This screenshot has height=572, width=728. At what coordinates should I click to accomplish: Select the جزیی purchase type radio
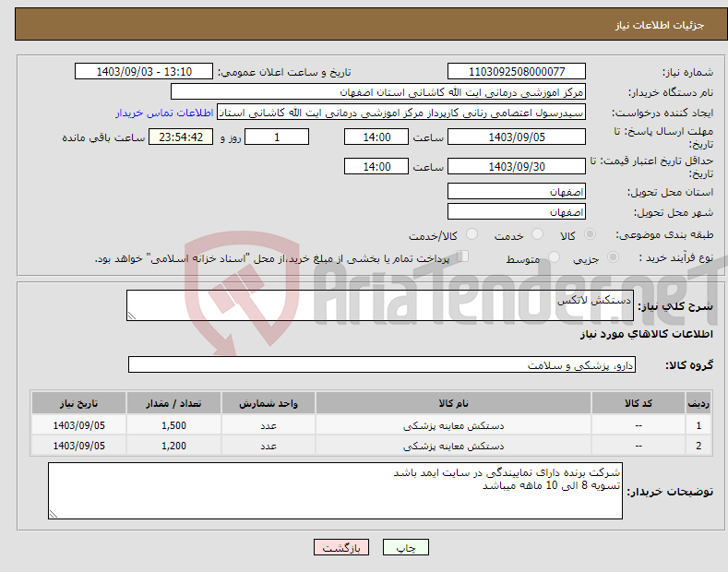coord(613,257)
